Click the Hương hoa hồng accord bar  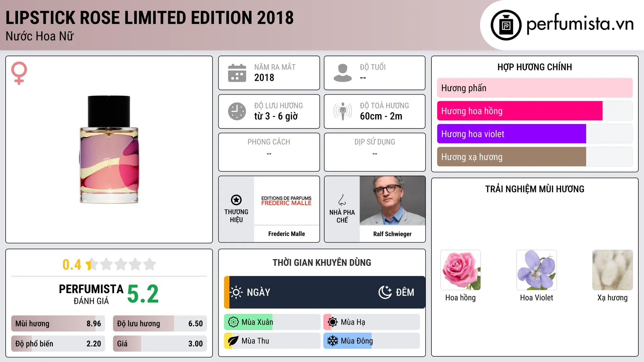click(x=535, y=111)
